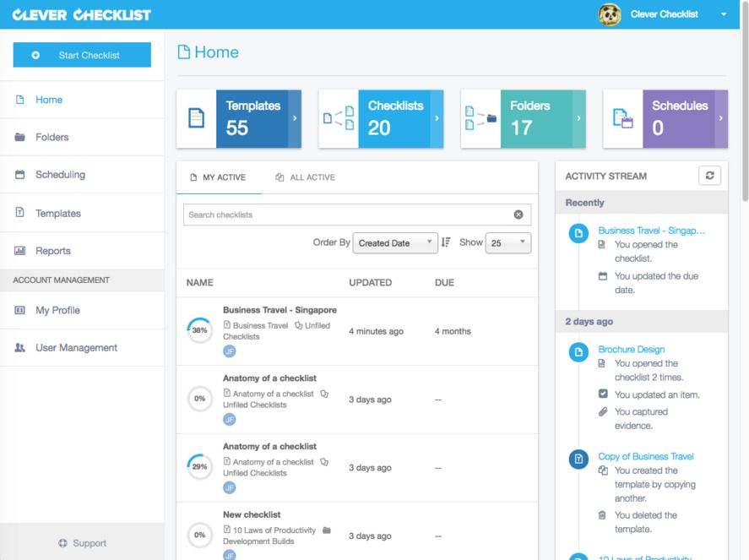Image resolution: width=749 pixels, height=560 pixels.
Task: Click the Templates document icon tile
Action: coord(196,119)
